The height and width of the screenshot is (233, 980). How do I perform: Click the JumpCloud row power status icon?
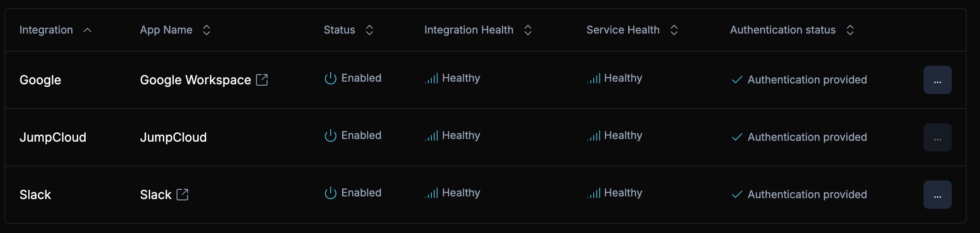point(331,135)
